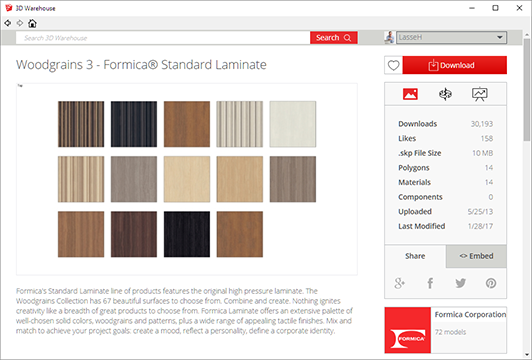Switch to the 3D orbit viewer
Image resolution: width=532 pixels, height=360 pixels.
(445, 94)
